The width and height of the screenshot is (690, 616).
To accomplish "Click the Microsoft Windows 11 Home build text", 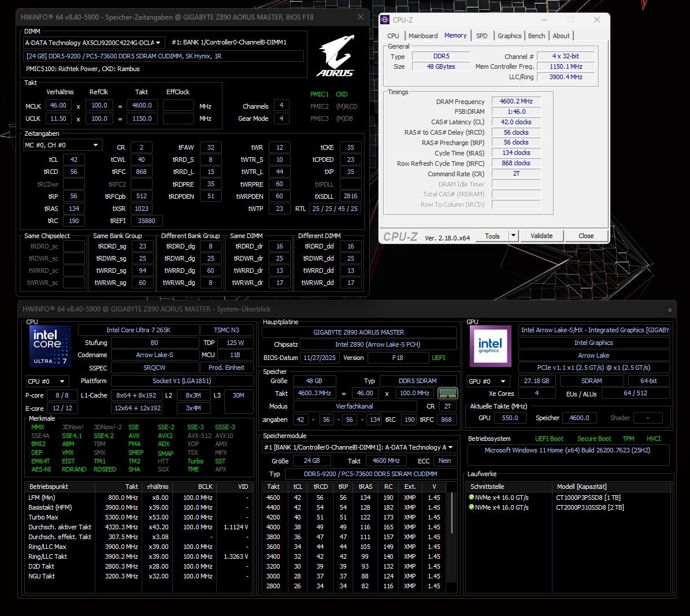I will [x=567, y=450].
